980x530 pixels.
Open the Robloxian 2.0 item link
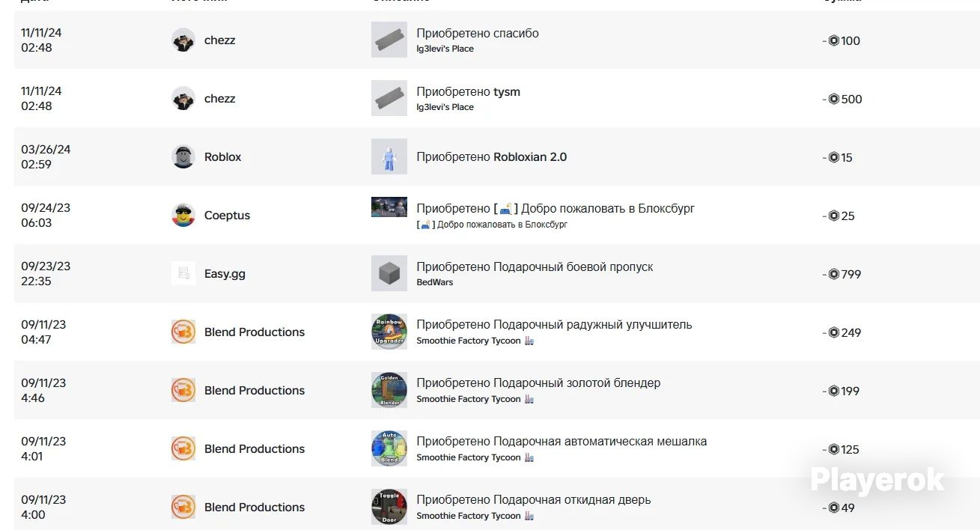(530, 157)
